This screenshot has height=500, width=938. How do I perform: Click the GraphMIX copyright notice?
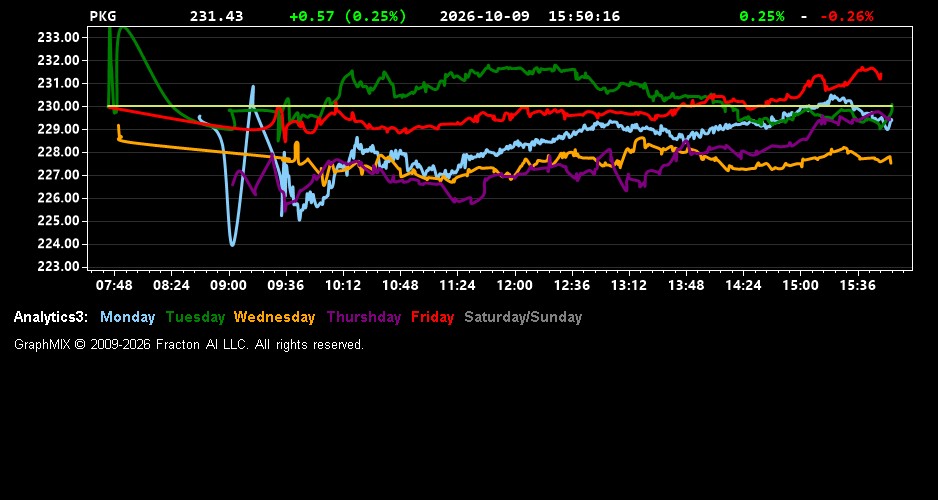pos(189,344)
